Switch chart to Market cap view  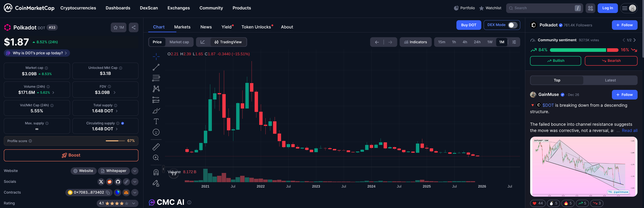pyautogui.click(x=179, y=42)
